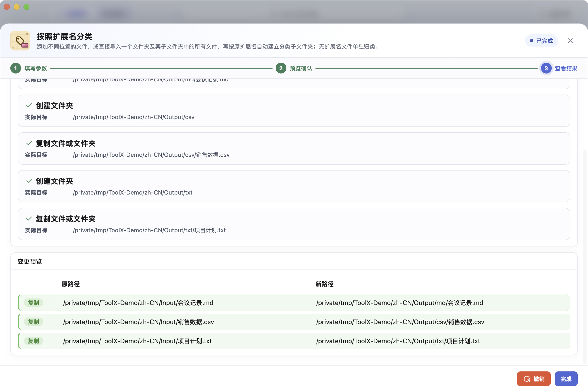Click 复制 tag on 项目计划.txt row
Viewport: 588px width, 392px height.
coord(34,341)
